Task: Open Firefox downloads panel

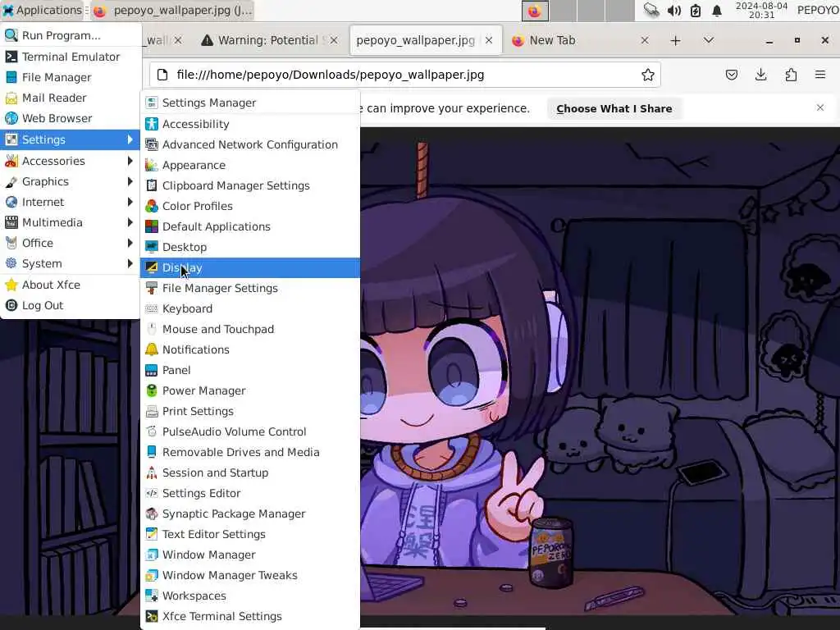Action: tap(760, 75)
